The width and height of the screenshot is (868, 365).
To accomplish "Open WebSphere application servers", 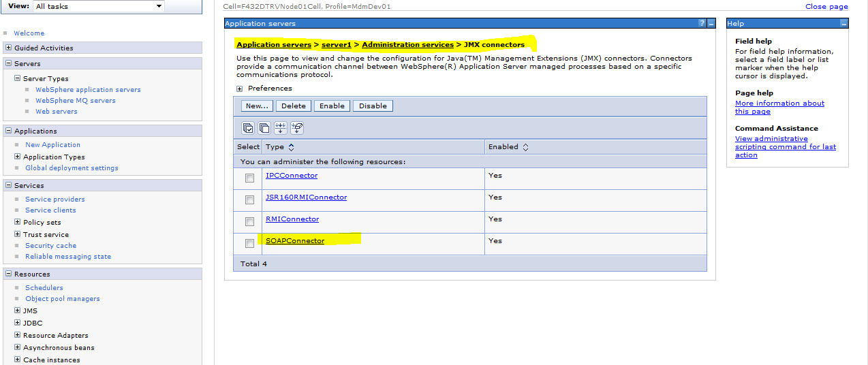I will 88,89.
